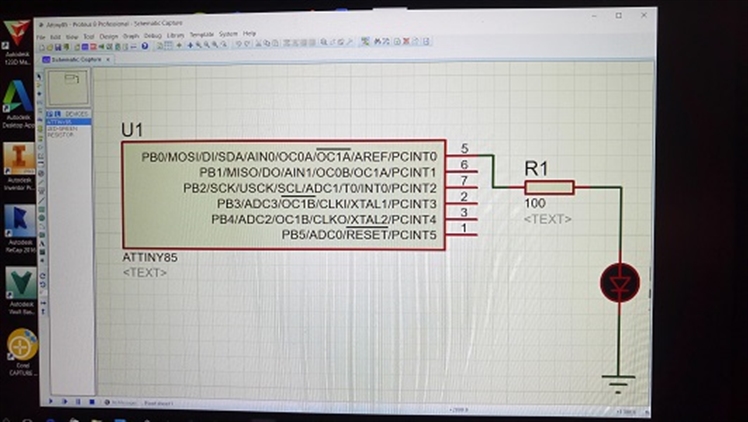748x422 pixels.
Task: Toggle the wire autorouter icon
Action: [x=364, y=42]
